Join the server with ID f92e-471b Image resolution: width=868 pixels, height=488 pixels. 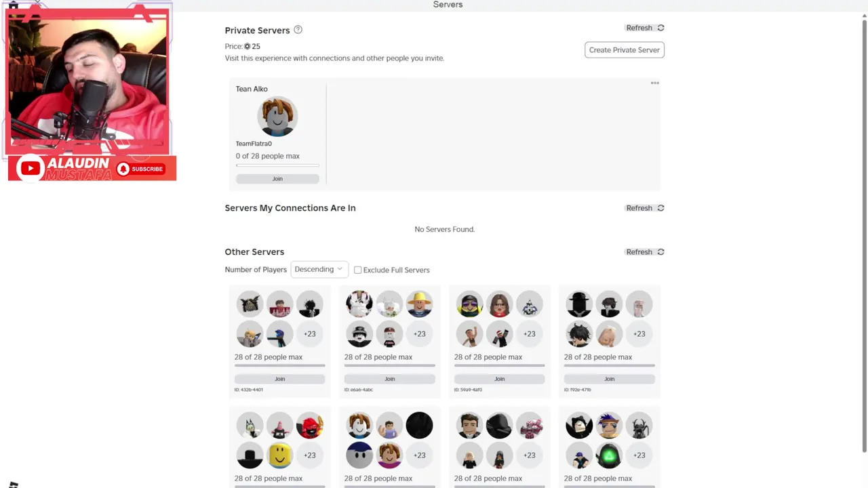[609, 379]
